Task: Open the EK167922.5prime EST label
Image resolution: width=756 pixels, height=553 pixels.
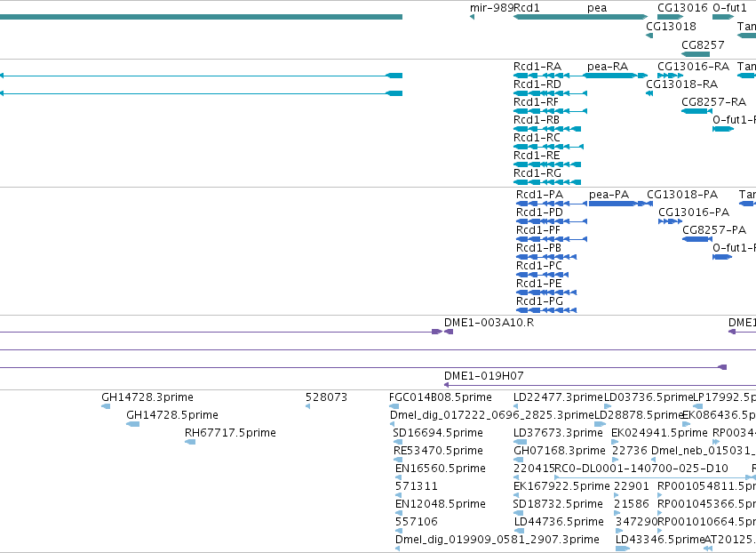Action: pos(561,486)
